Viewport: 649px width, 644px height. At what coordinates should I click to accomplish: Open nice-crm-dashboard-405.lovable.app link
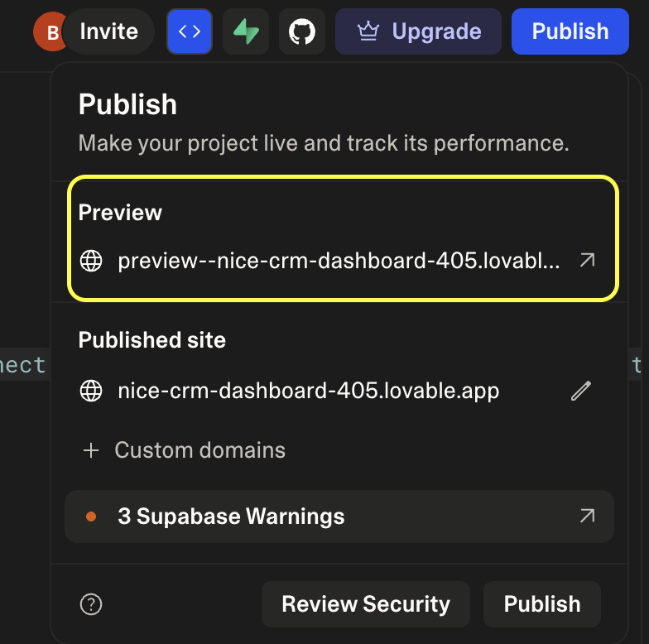pyautogui.click(x=308, y=391)
